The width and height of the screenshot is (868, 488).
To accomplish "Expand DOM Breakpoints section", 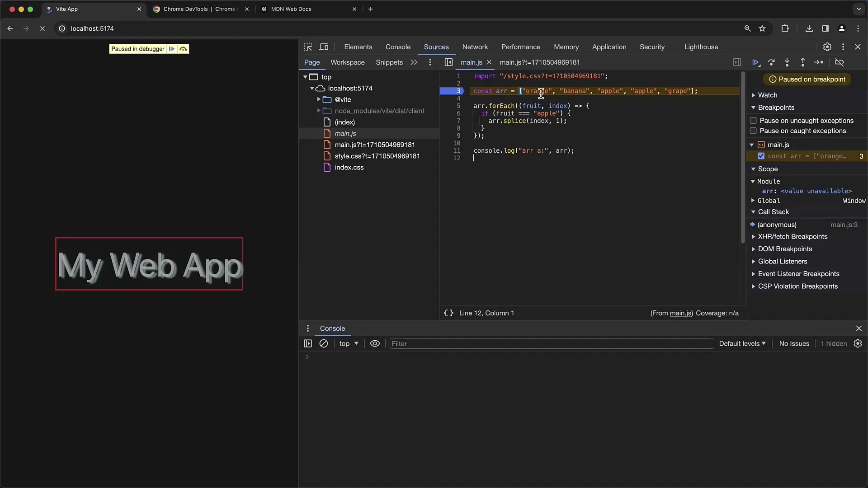I will (x=785, y=249).
